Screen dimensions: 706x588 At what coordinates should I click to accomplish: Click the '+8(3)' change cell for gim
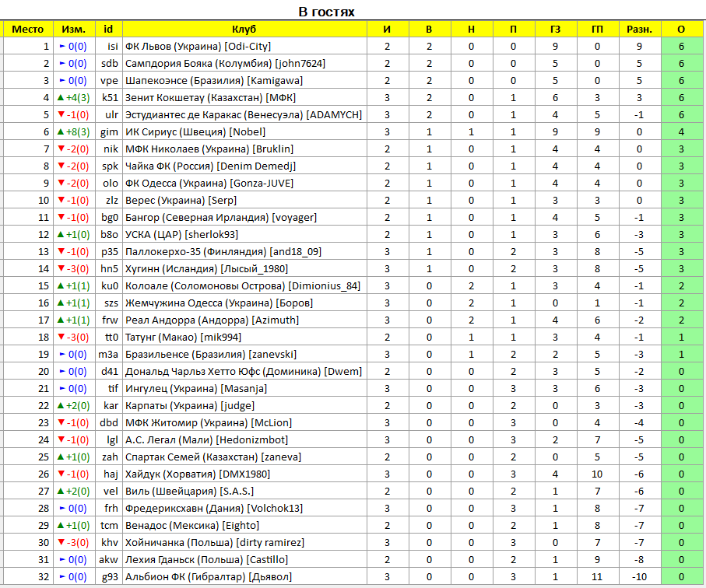pyautogui.click(x=74, y=131)
